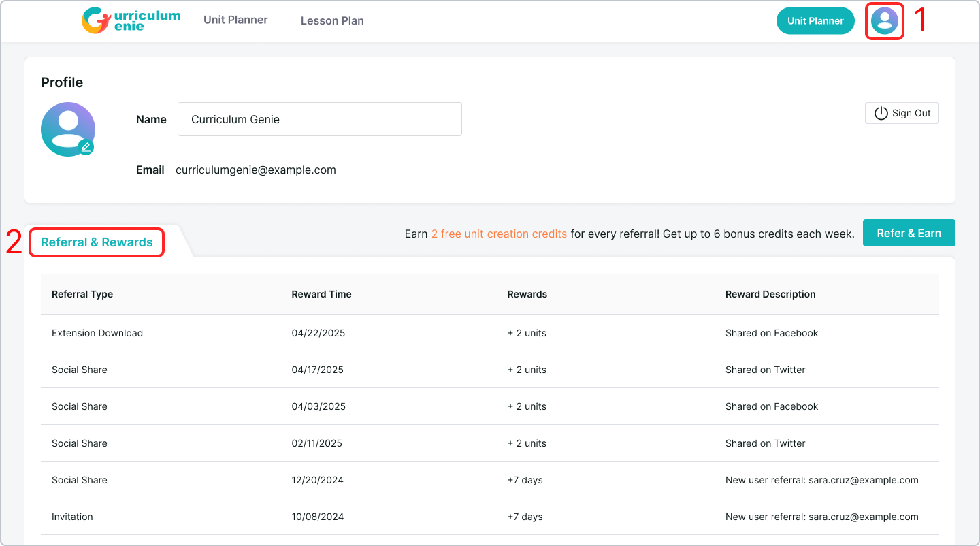The image size is (980, 546).
Task: Click the curriculumgenie@example.com email text
Action: coord(256,170)
